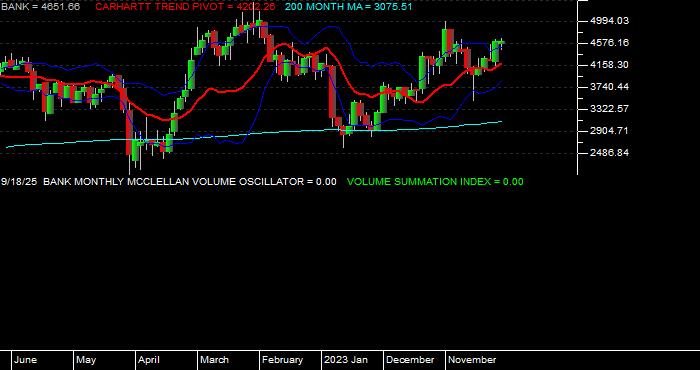Click price axis label 3322.57
The image size is (700, 370).
tap(609, 109)
